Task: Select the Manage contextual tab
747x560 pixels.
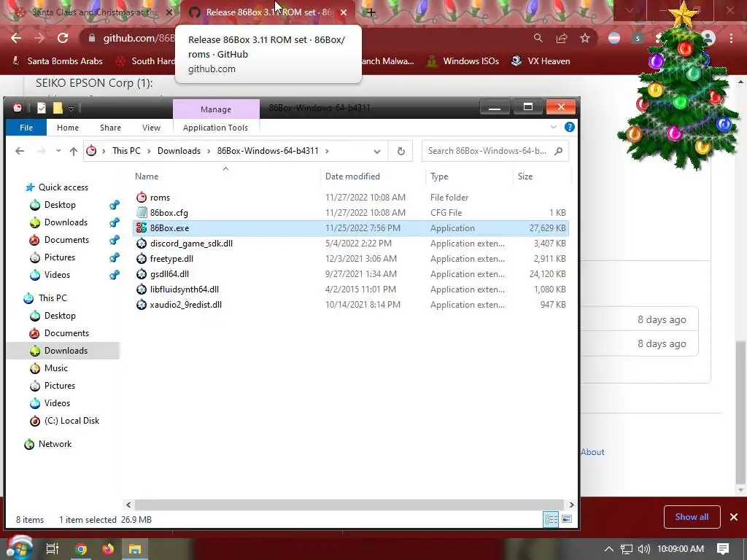Action: pyautogui.click(x=216, y=109)
